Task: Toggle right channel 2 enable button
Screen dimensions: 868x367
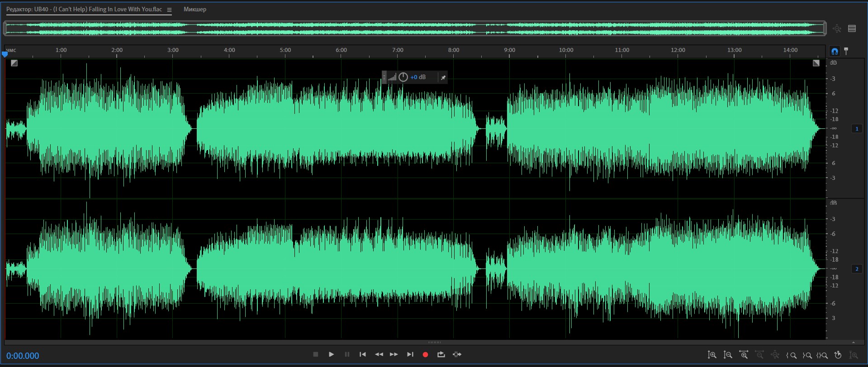Action: pos(857,269)
